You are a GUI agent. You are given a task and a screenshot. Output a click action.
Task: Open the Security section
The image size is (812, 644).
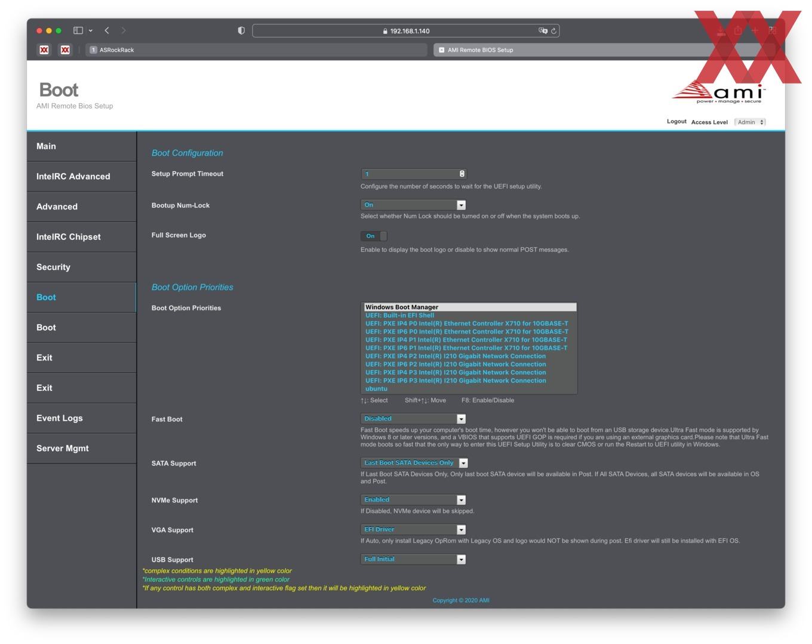click(x=82, y=267)
